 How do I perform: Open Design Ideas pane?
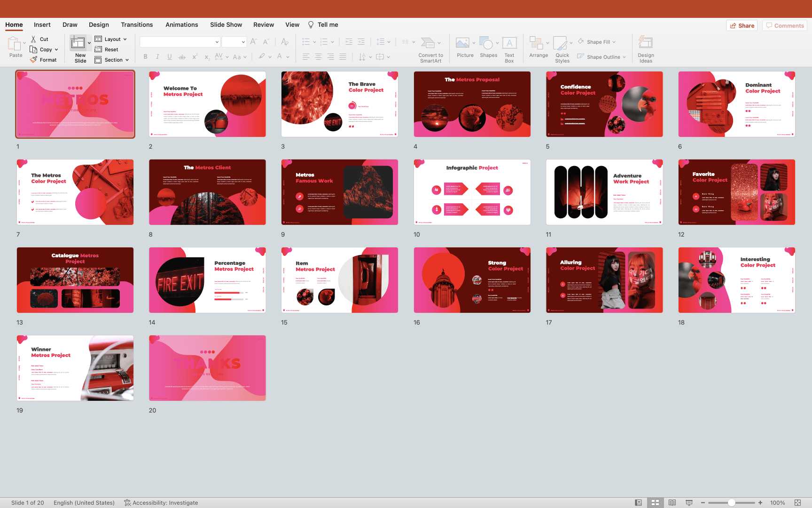pos(646,44)
